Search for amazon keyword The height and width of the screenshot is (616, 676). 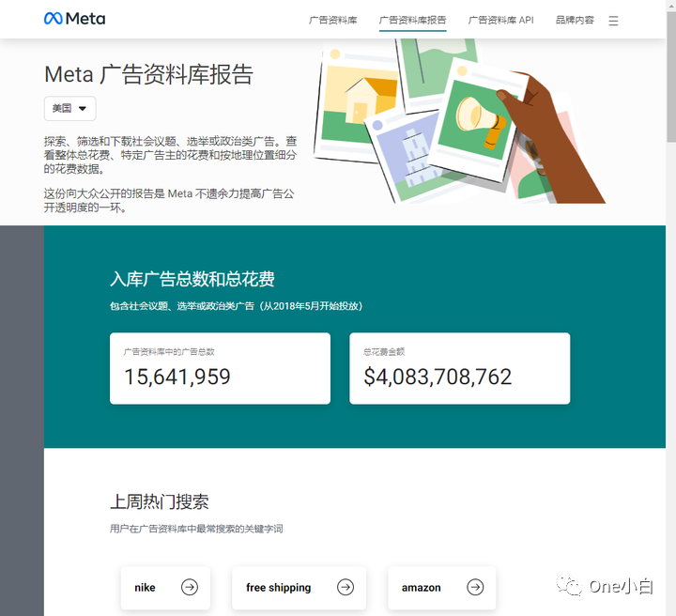tap(442, 588)
